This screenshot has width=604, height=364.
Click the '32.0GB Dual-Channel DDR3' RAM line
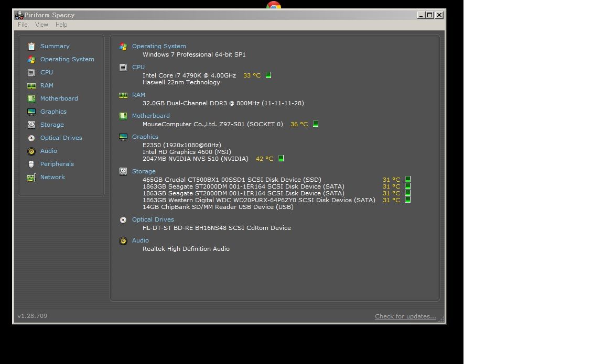point(223,103)
